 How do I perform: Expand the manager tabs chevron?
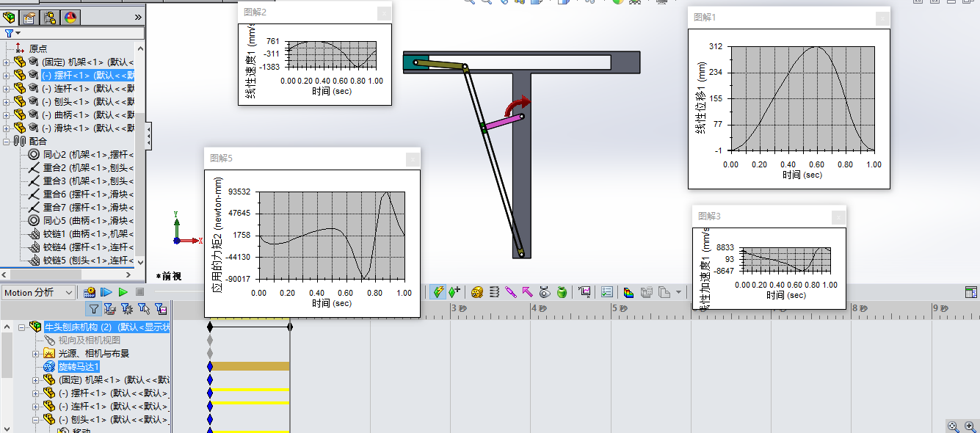(138, 17)
